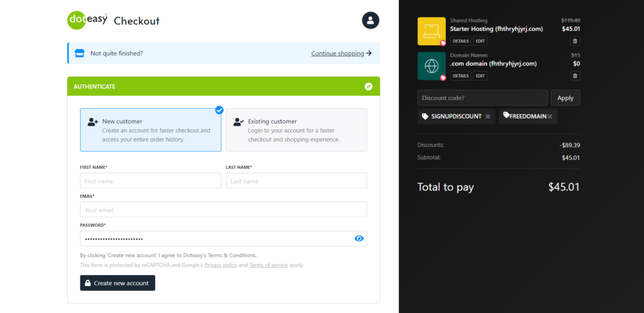
Task: Click the .com domain globe thumbnail
Action: click(x=431, y=65)
